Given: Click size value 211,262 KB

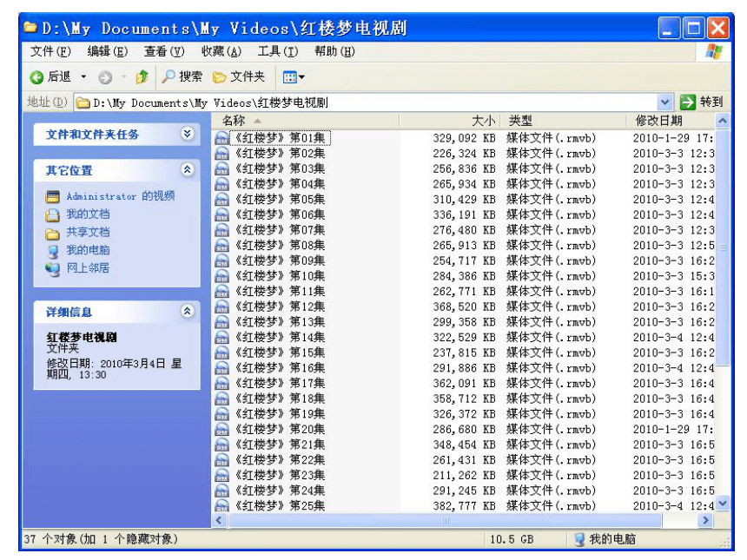Looking at the screenshot, I should click(464, 475).
